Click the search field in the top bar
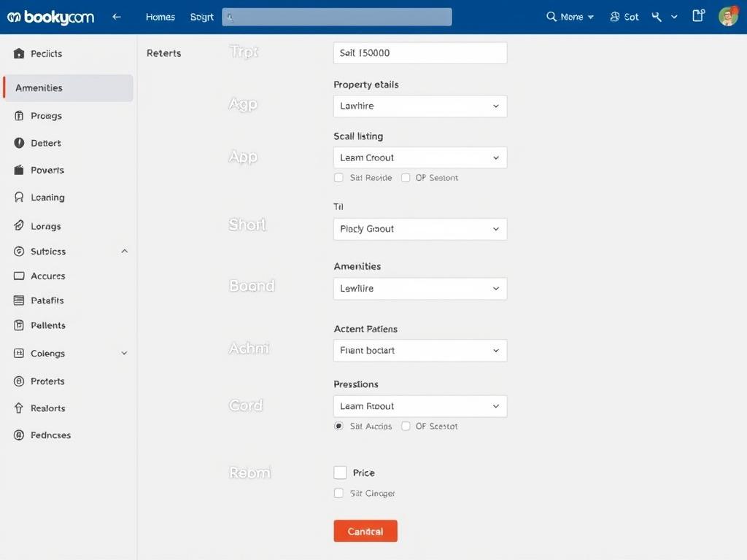This screenshot has height=560, width=747. pos(337,15)
